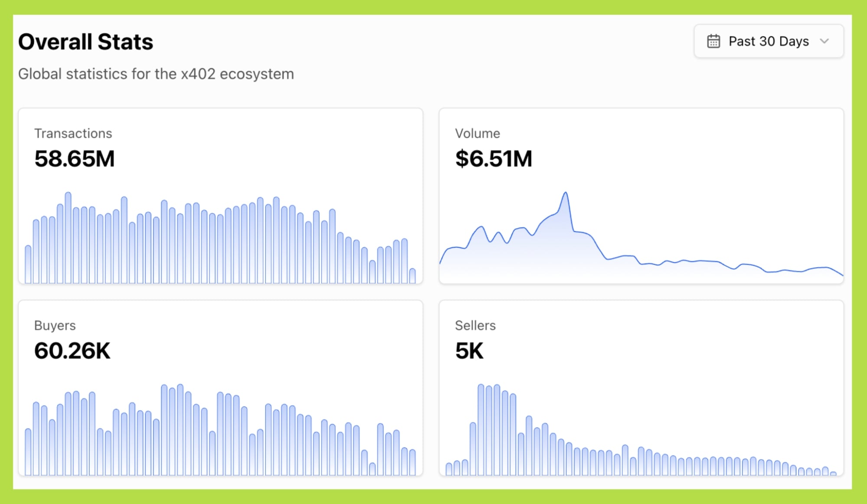Click the first bar in Transactions chart

click(28, 265)
